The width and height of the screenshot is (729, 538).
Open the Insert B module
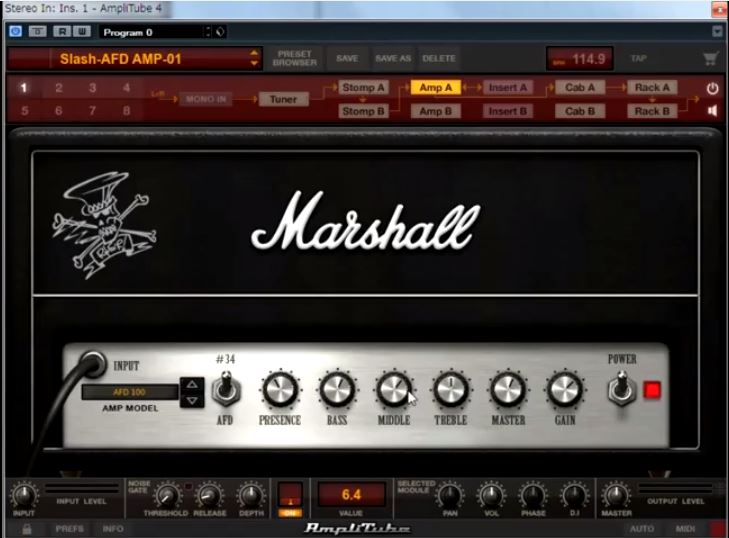508,111
